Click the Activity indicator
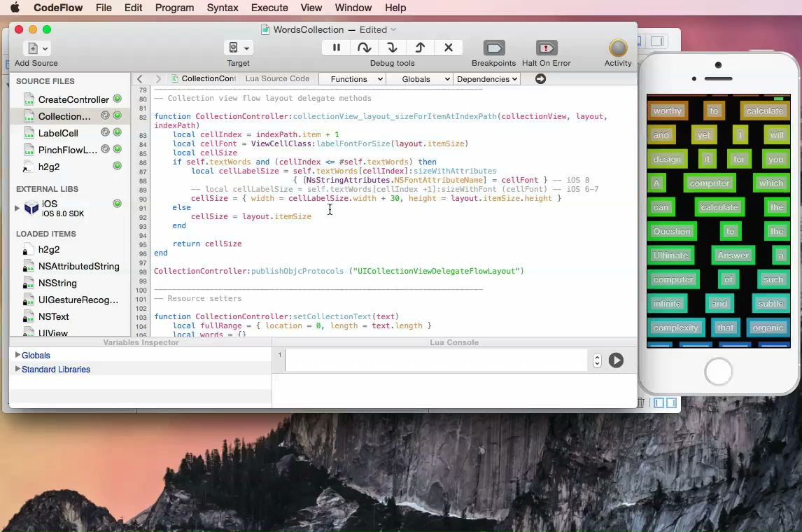This screenshot has width=802, height=532. click(x=618, y=48)
